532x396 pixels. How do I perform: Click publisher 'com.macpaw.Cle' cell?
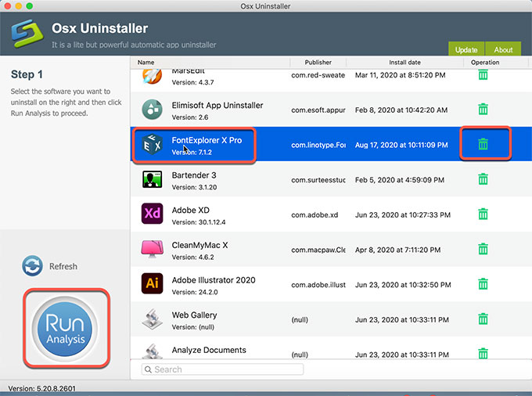pos(318,250)
